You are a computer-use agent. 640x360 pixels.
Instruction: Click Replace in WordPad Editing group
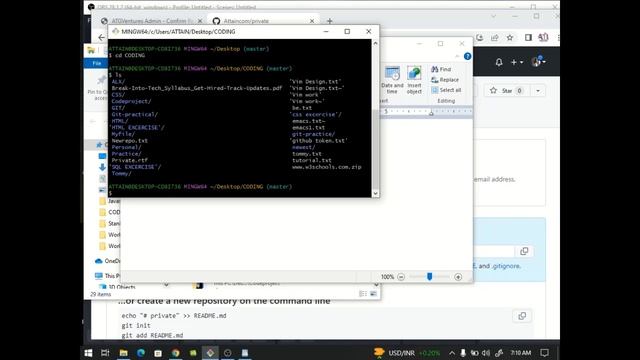point(445,80)
